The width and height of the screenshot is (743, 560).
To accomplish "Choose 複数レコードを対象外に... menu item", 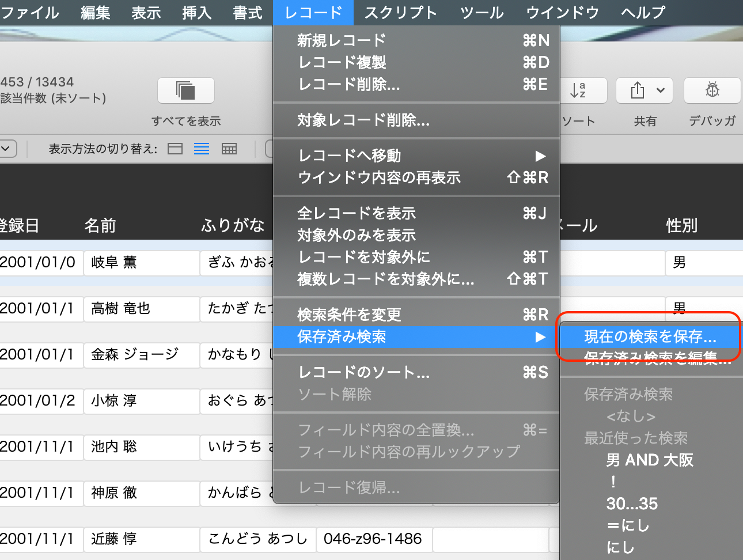I will (416, 279).
